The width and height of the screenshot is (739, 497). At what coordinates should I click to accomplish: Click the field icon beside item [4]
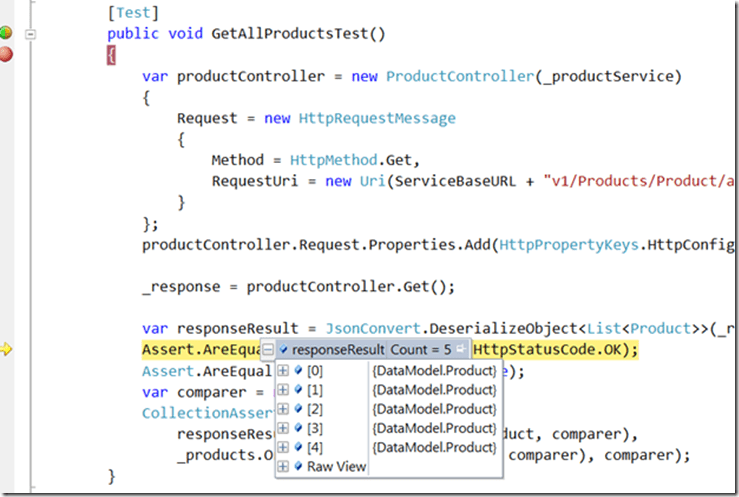298,447
